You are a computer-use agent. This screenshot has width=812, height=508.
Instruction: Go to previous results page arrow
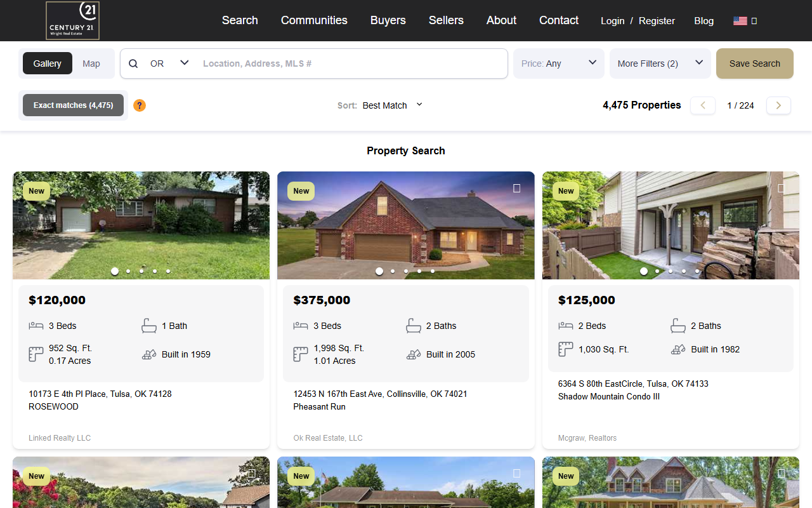coord(703,105)
